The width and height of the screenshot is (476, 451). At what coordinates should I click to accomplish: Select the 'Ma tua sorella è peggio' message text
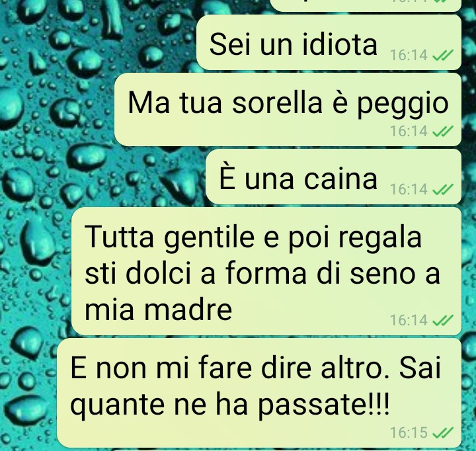pyautogui.click(x=288, y=104)
